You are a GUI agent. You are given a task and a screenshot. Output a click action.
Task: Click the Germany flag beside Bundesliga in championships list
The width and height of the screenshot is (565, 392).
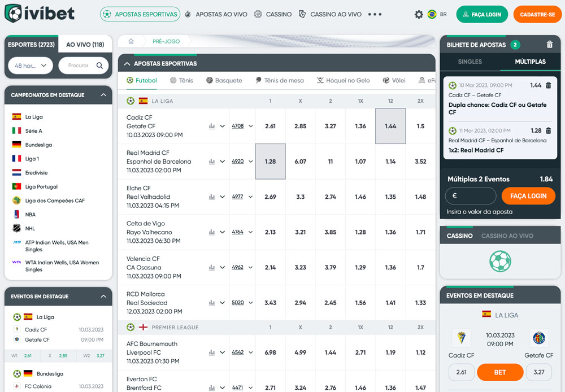(16, 145)
